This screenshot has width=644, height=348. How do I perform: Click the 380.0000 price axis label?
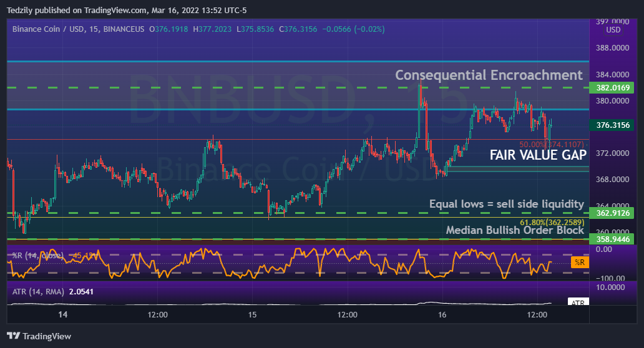click(612, 100)
